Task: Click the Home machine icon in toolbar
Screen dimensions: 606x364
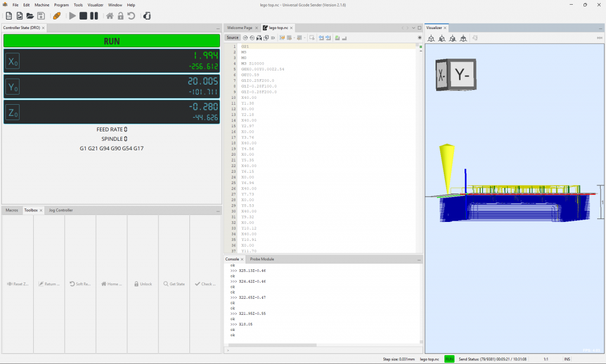Action: [x=109, y=16]
